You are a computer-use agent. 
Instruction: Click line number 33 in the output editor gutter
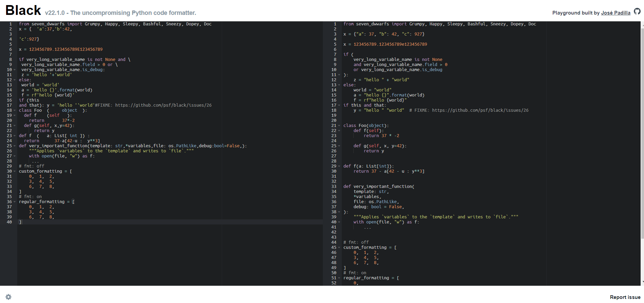(334, 187)
